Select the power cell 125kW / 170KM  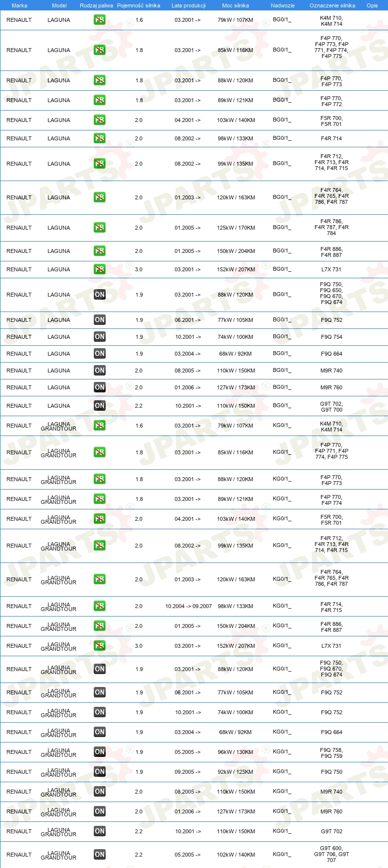point(236,228)
